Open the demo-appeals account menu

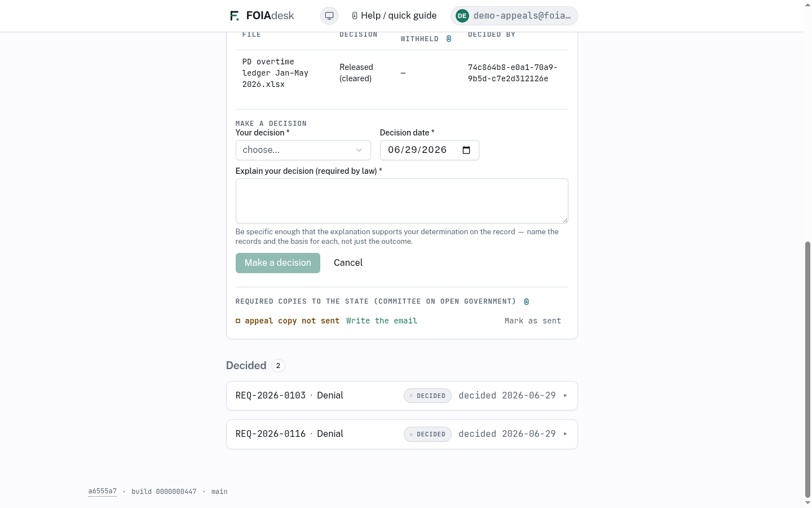tap(514, 16)
